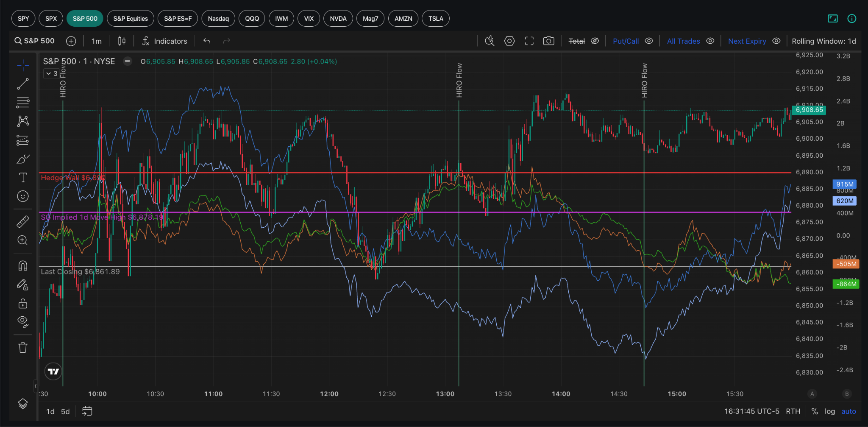Show the hidden Total flow series
Image resolution: width=868 pixels, height=427 pixels.
coord(595,41)
